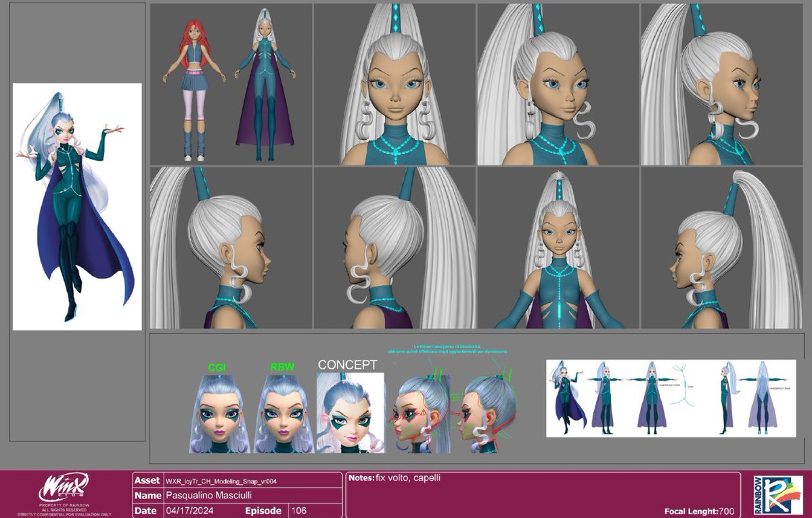Viewport: 812px width, 518px height.
Task: Open the front-facing head close-up render
Action: click(x=394, y=85)
